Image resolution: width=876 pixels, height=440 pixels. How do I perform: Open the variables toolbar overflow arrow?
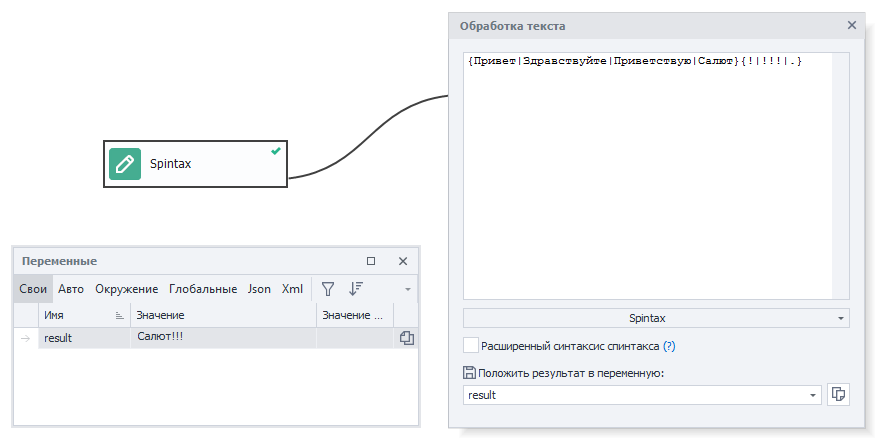coord(408,290)
